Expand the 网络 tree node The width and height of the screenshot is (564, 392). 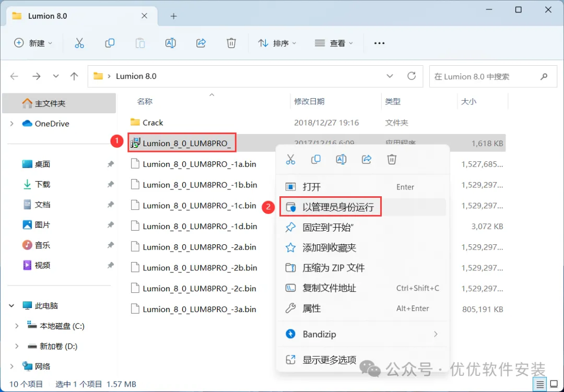pos(12,366)
